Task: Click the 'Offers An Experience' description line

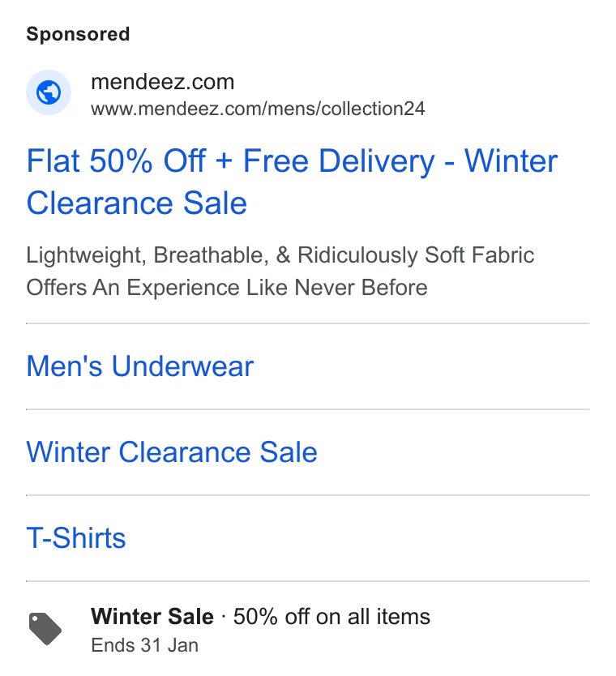Action: [227, 288]
